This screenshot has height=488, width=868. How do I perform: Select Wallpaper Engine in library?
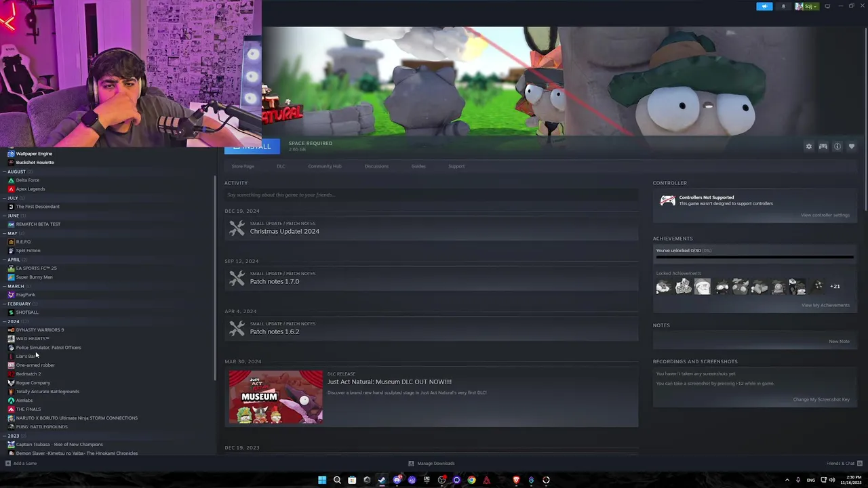click(x=34, y=154)
